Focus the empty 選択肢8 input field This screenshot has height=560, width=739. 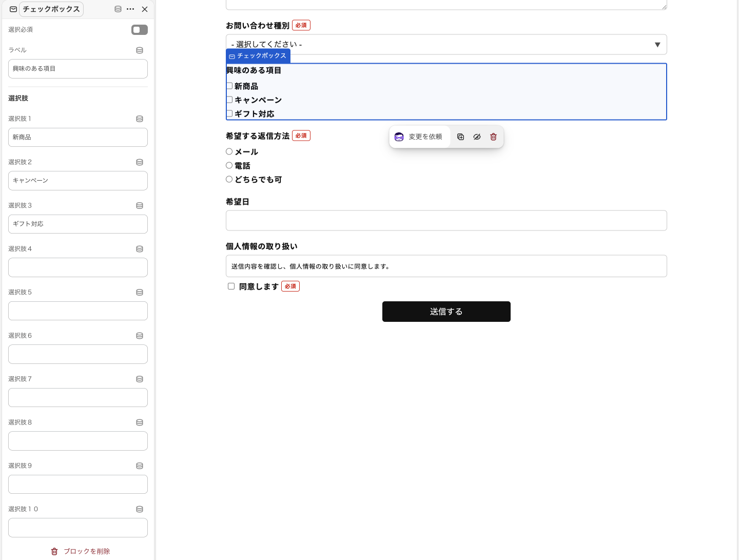78,441
